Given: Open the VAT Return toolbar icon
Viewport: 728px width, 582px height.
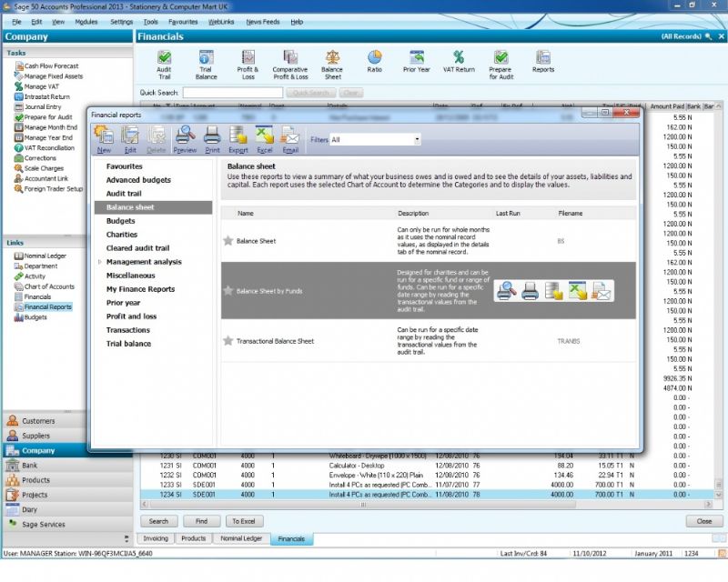Looking at the screenshot, I should point(459,61).
